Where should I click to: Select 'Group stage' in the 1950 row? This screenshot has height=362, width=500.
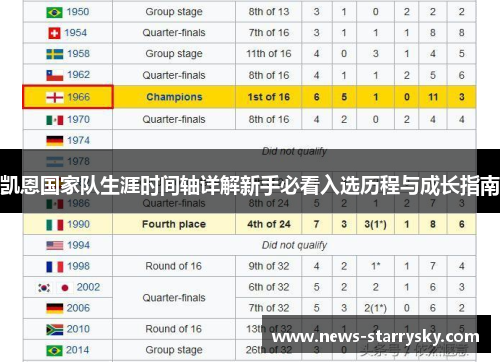pyautogui.click(x=174, y=12)
